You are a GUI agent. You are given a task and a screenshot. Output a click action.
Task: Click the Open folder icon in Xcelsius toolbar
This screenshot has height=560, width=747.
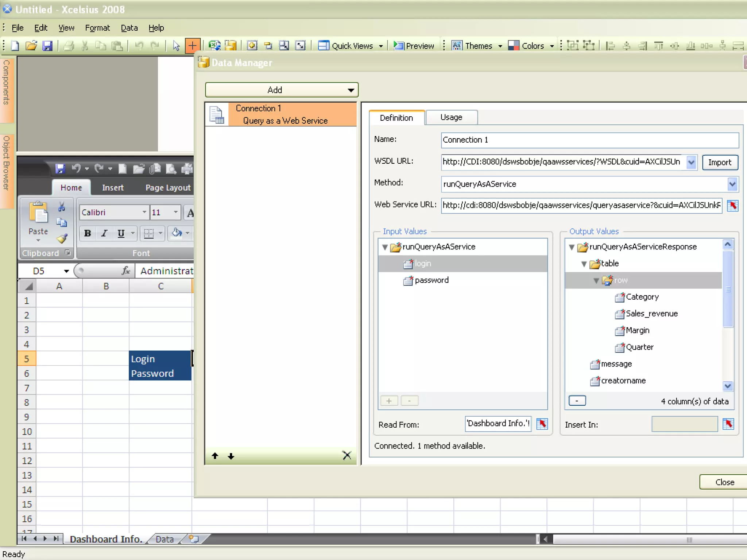point(31,46)
